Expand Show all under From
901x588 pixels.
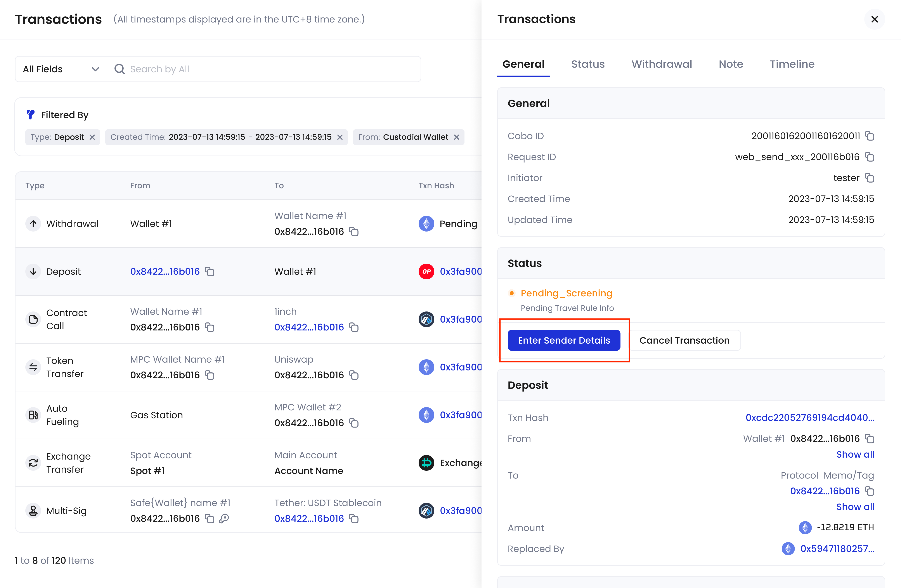pyautogui.click(x=855, y=454)
